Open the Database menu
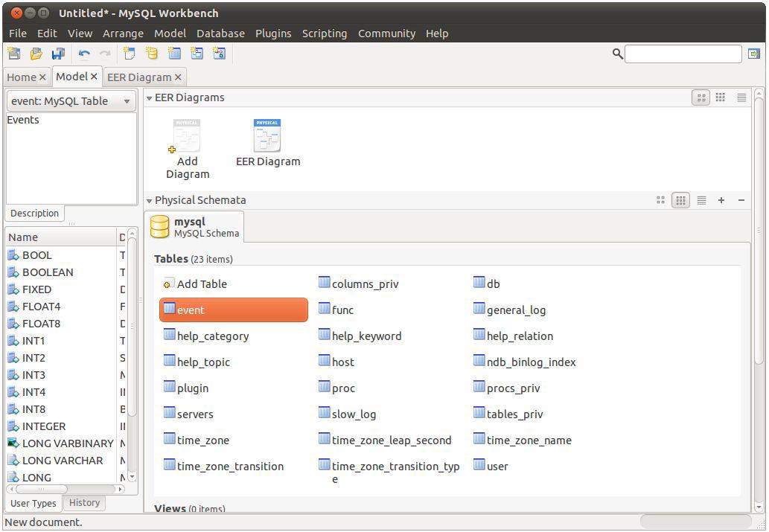 pos(220,33)
